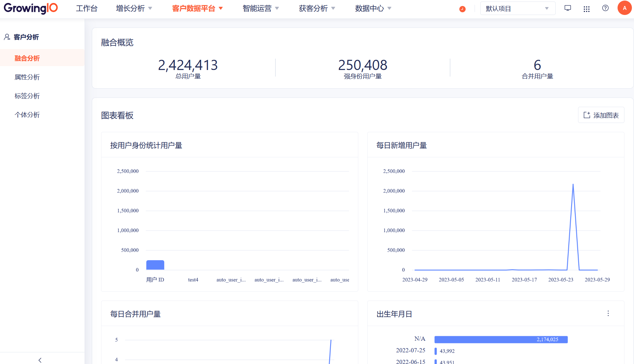
Task: Click the GrowingIO logo
Action: pos(31,8)
